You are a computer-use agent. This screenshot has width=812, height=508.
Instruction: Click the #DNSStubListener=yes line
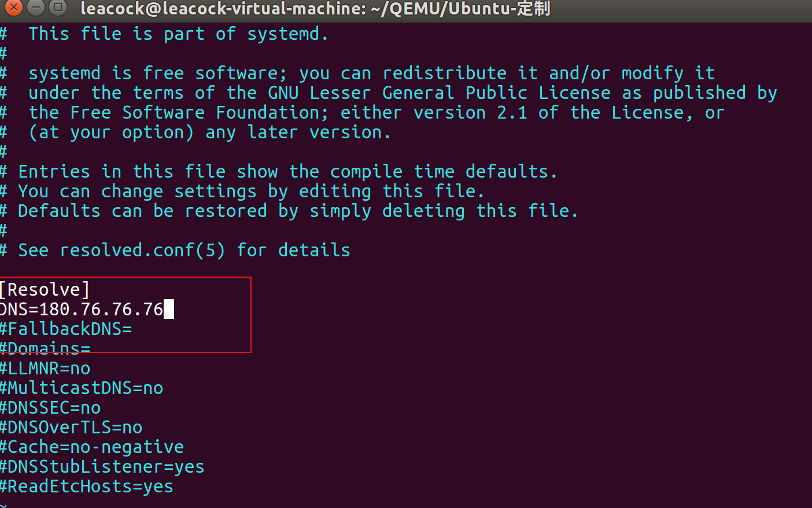[x=102, y=466]
